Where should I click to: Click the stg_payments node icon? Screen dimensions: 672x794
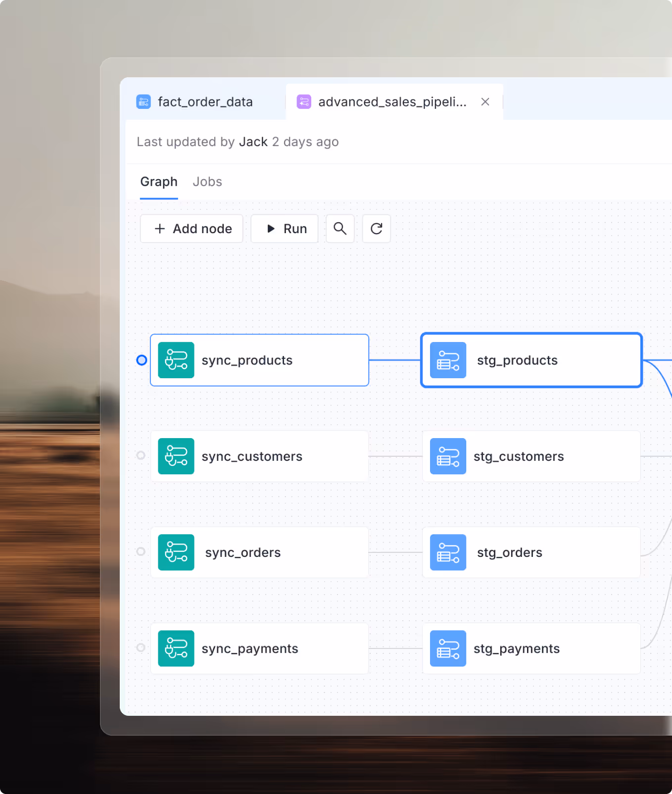click(x=448, y=648)
